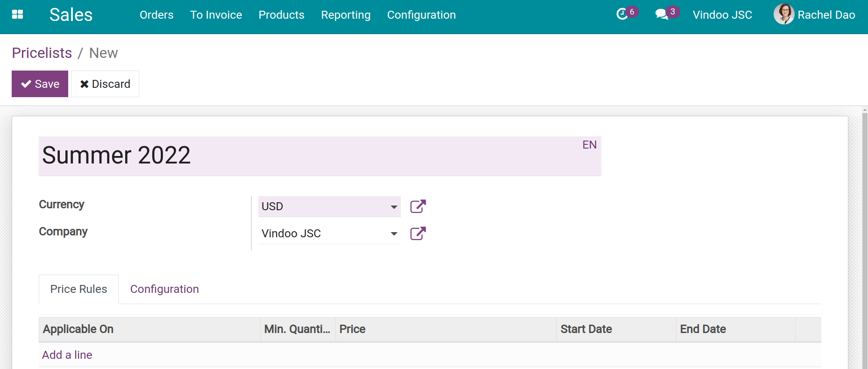Click the Summer 2022 name field
This screenshot has height=369, width=868.
click(320, 156)
